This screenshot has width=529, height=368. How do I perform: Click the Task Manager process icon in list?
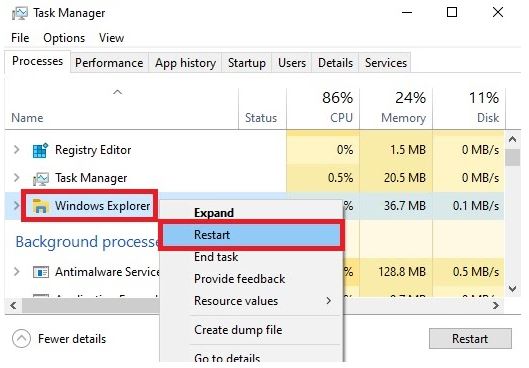40,178
